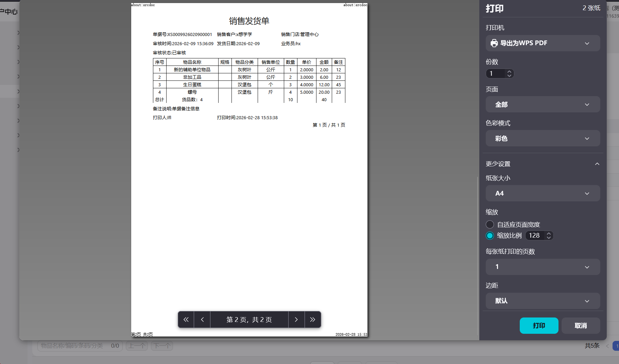This screenshot has width=619, height=364.
Task: Go to previous page in preview
Action: click(x=202, y=320)
